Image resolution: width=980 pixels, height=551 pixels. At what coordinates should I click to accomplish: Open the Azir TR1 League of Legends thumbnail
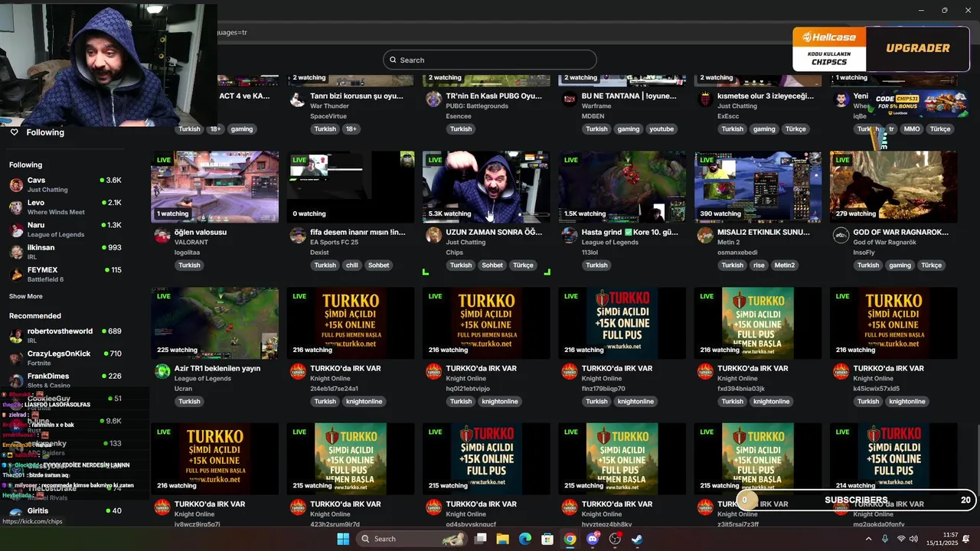pyautogui.click(x=214, y=323)
